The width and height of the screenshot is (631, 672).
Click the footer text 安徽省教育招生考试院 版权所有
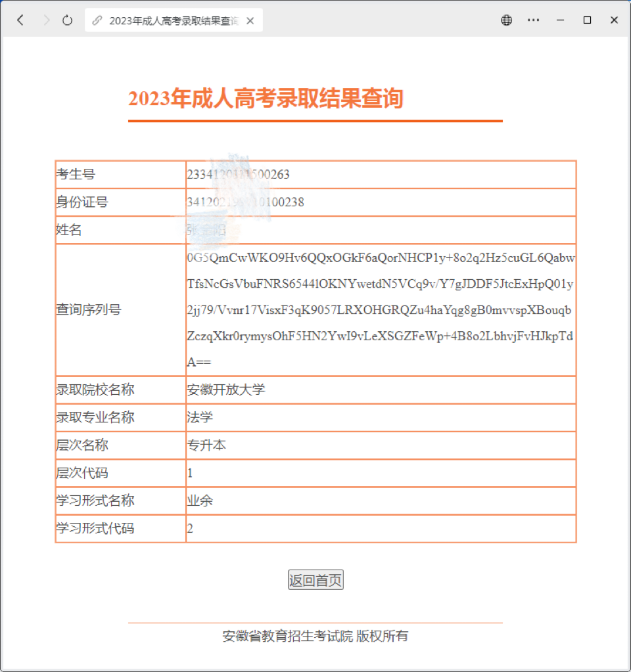315,636
